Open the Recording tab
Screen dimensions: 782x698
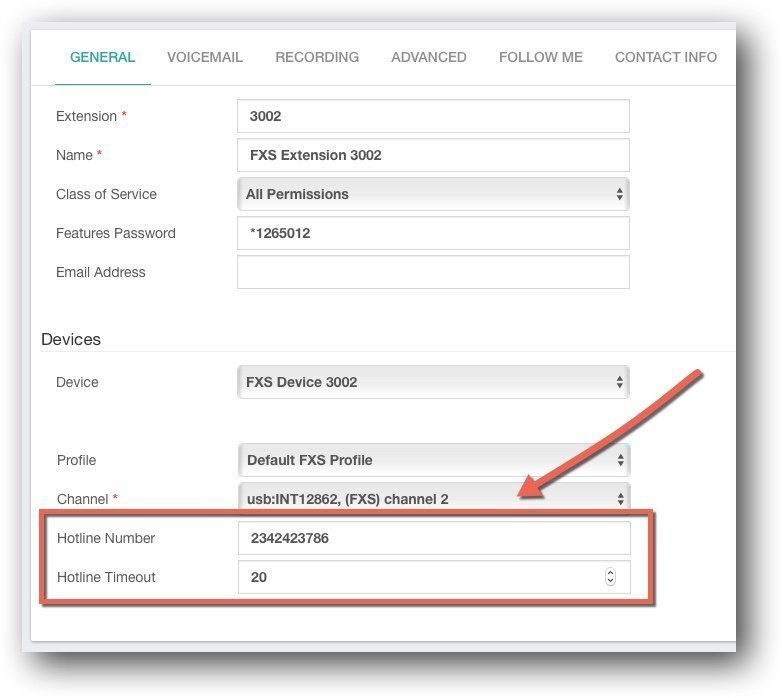(x=317, y=57)
